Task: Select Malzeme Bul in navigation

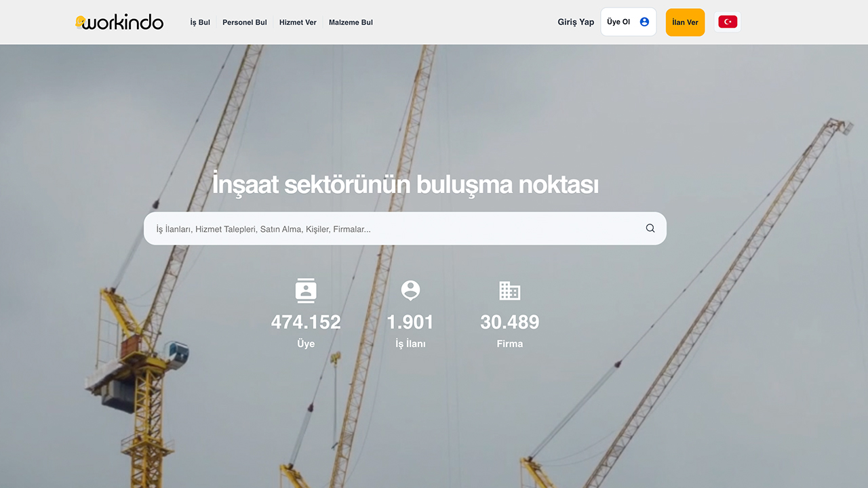Action: (351, 22)
